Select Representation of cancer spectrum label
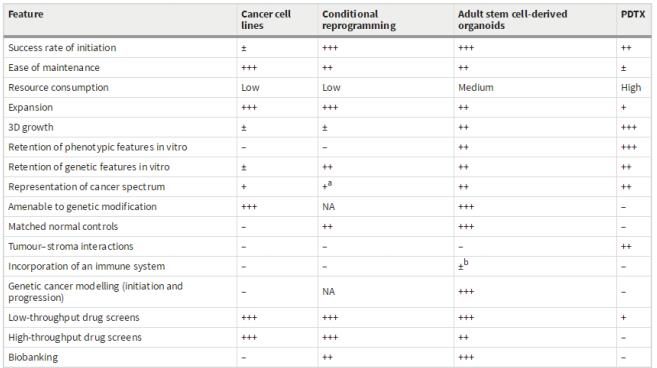The width and height of the screenshot is (657, 368). pyautogui.click(x=86, y=187)
